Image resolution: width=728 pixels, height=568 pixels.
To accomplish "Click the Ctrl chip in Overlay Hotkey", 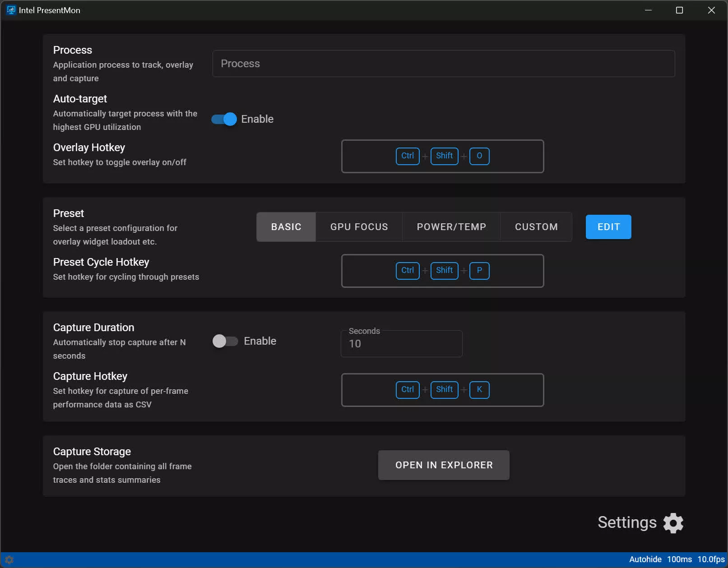I will [x=408, y=156].
